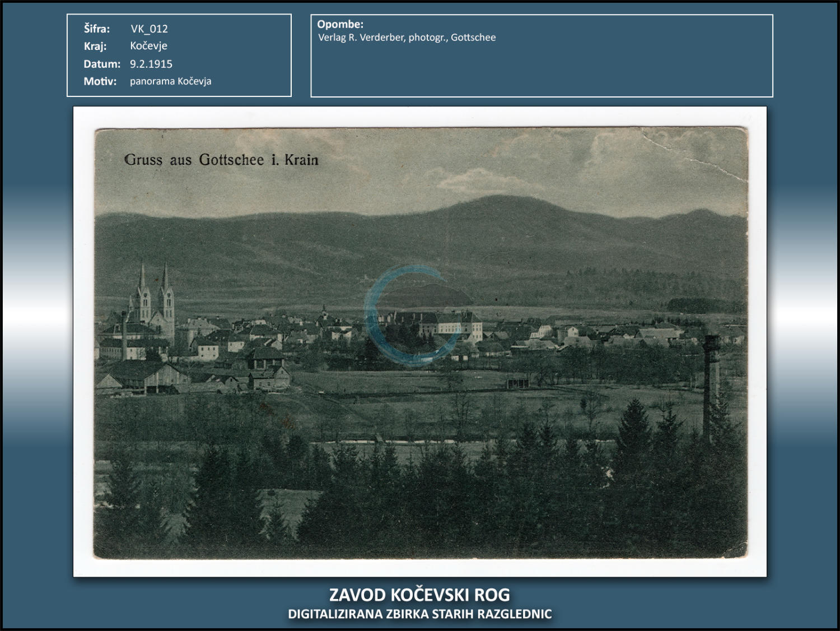Image resolution: width=840 pixels, height=631 pixels.
Task: Click the 'Gruss aus Gottschee i. Krain' caption
Action: (x=221, y=160)
